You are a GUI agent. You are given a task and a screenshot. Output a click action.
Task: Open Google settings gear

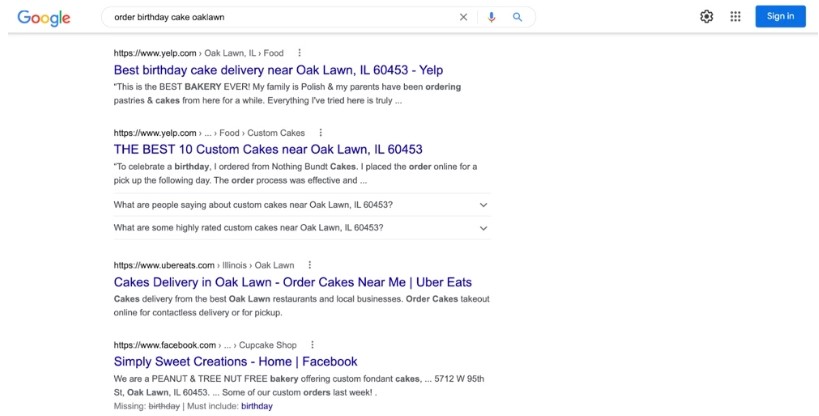point(707,16)
